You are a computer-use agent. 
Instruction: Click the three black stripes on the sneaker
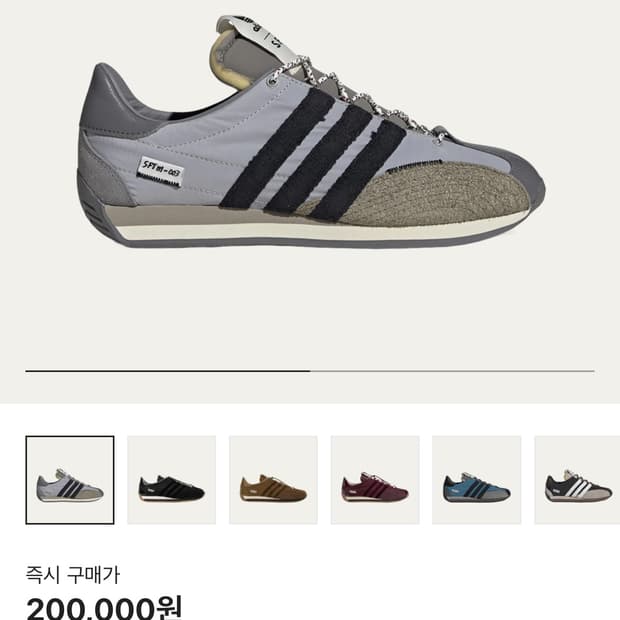313,154
